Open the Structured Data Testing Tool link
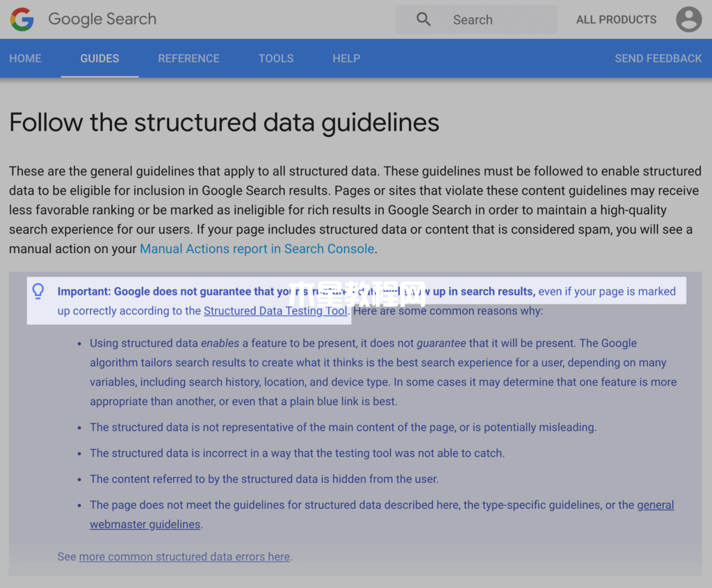 275,311
